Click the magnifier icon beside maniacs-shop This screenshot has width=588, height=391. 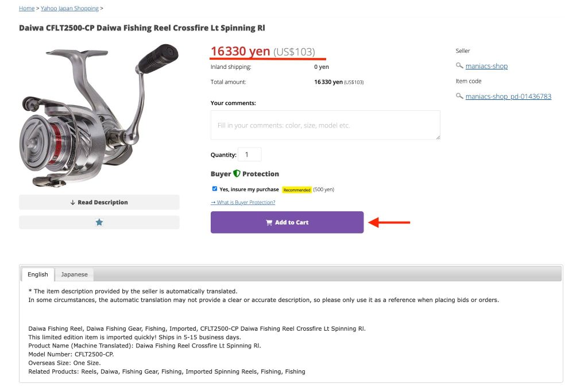459,66
